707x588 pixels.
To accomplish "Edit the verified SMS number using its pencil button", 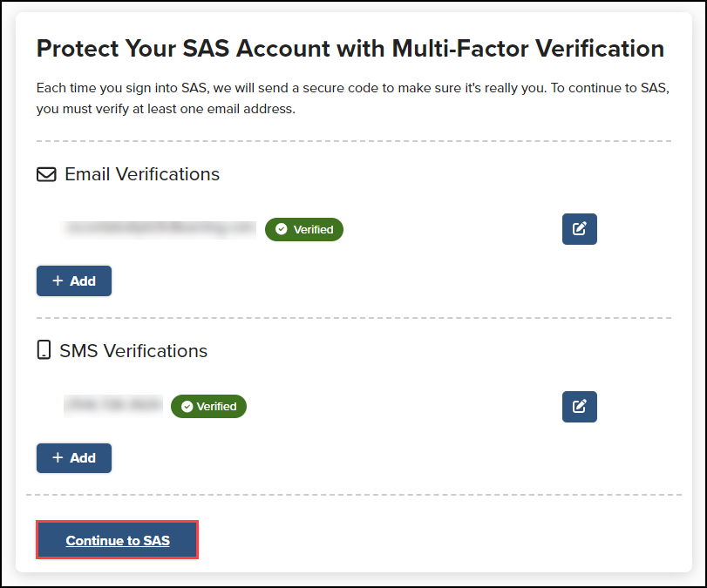I will point(579,406).
